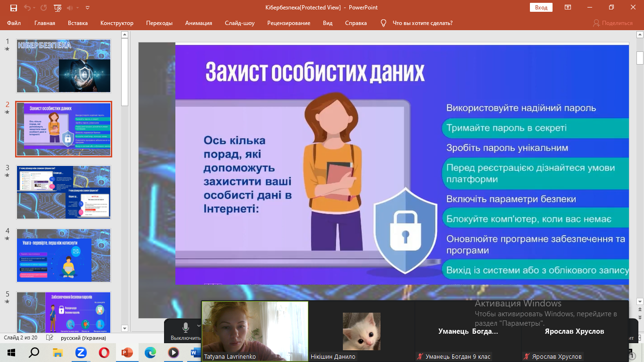Open the Файл menu
The width and height of the screenshot is (644, 362).
(x=14, y=23)
